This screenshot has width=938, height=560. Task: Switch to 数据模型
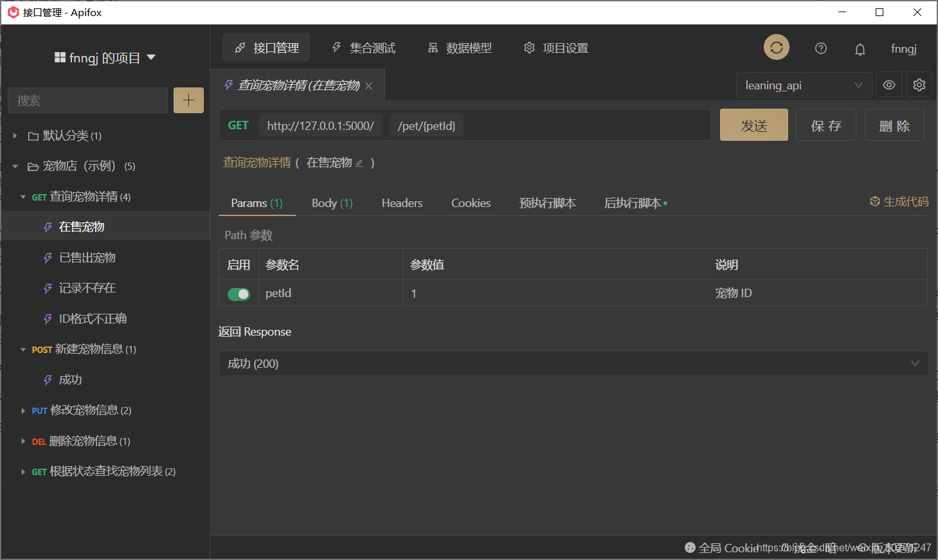coord(460,48)
